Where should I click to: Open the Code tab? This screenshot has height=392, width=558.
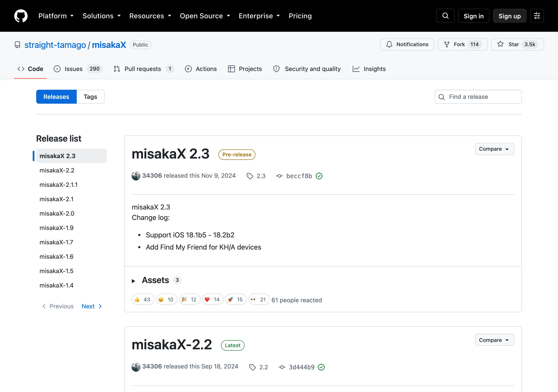coord(30,69)
